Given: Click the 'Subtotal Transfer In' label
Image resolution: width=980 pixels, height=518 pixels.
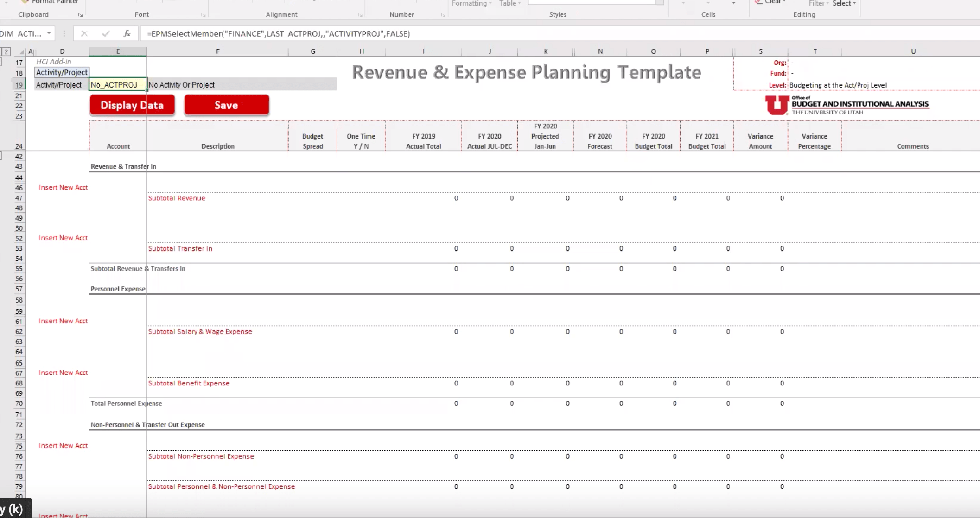Looking at the screenshot, I should coord(180,248).
